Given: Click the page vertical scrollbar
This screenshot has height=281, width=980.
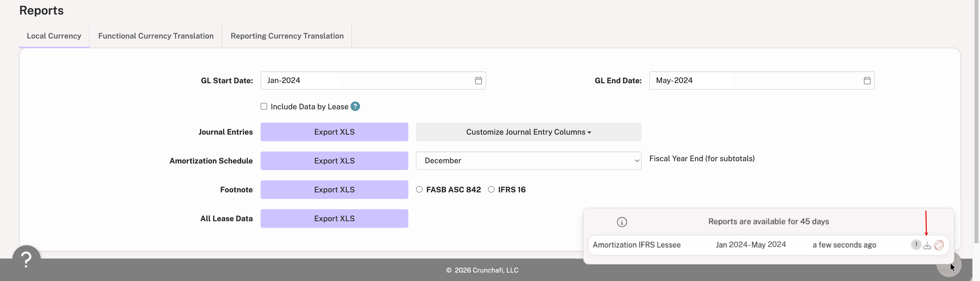Looking at the screenshot, I should [976, 122].
